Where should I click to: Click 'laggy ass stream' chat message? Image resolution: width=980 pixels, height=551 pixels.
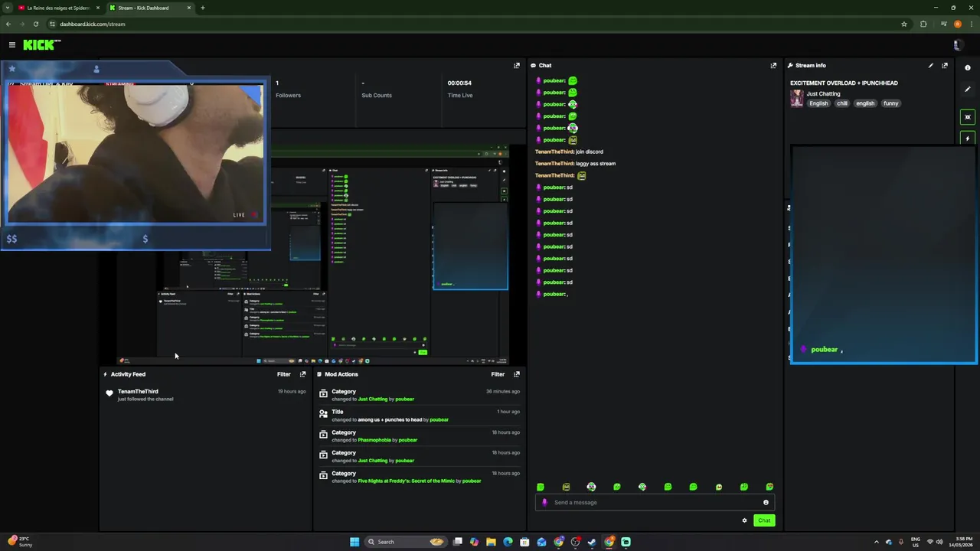[x=596, y=164]
